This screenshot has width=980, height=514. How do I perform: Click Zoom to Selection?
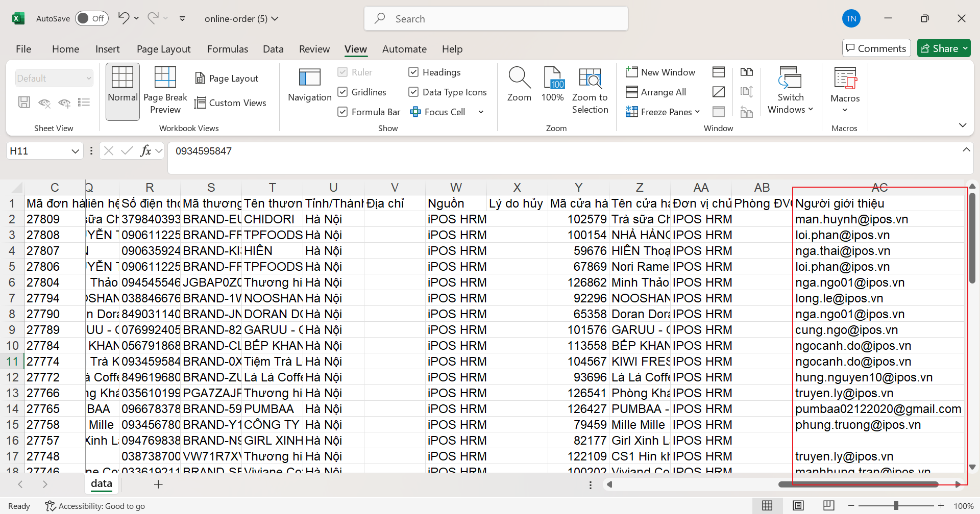(x=590, y=91)
